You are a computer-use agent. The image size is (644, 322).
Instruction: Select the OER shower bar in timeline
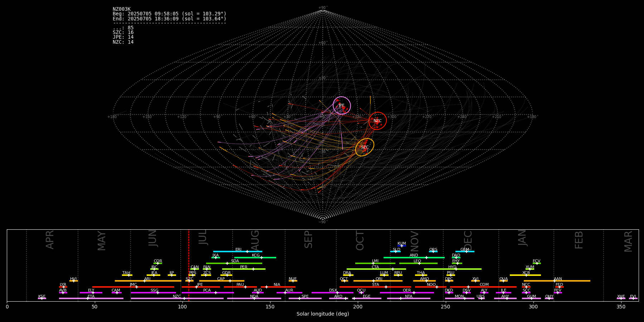pyautogui.click(x=407, y=293)
